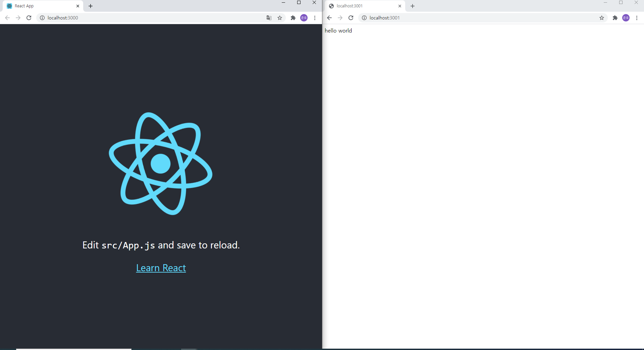Bookmark the localhost:3000 page
This screenshot has width=644, height=350.
280,18
